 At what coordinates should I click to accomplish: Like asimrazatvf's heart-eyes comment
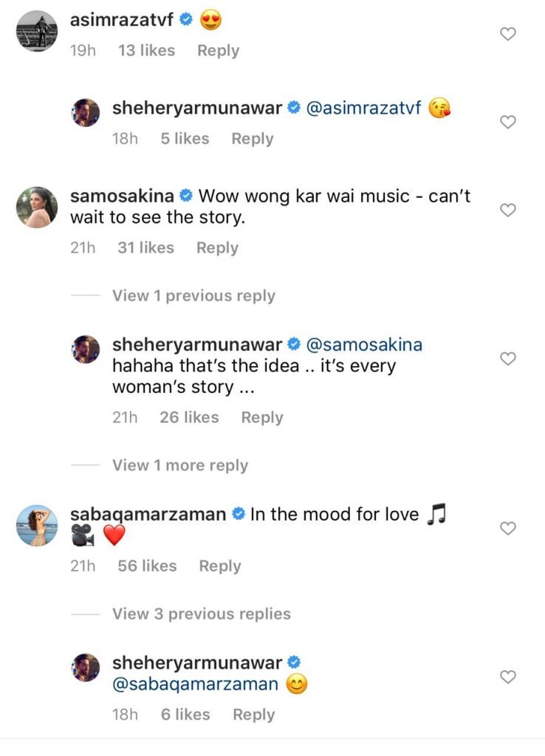[508, 34]
